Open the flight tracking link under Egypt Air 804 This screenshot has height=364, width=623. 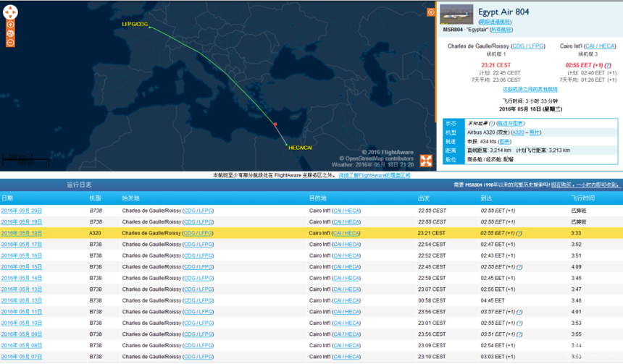click(495, 22)
